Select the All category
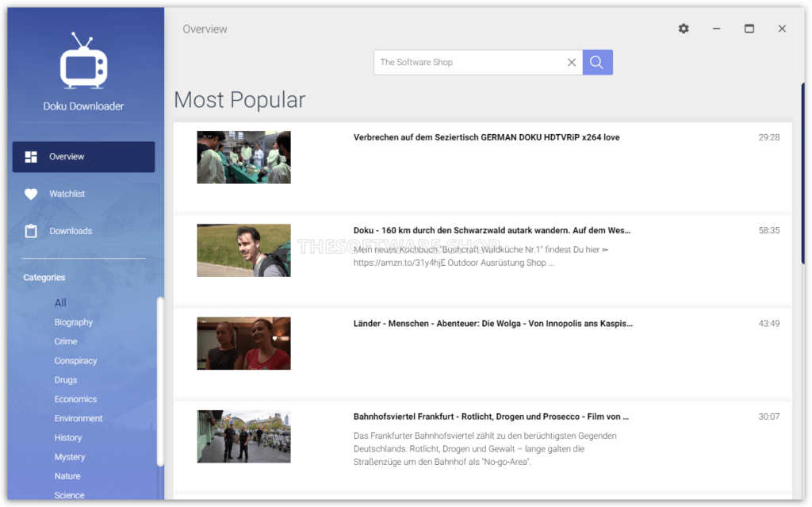Screen dimensions: 812x507 (60, 303)
